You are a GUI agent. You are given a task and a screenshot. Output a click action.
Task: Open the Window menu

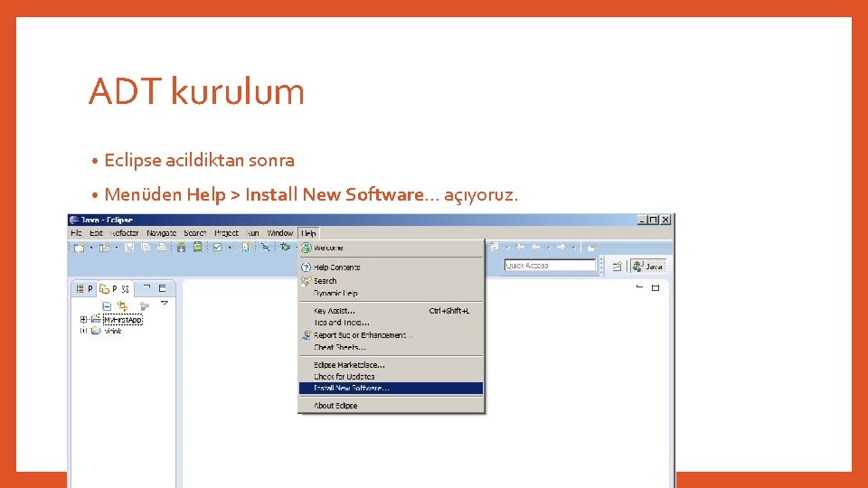(279, 233)
